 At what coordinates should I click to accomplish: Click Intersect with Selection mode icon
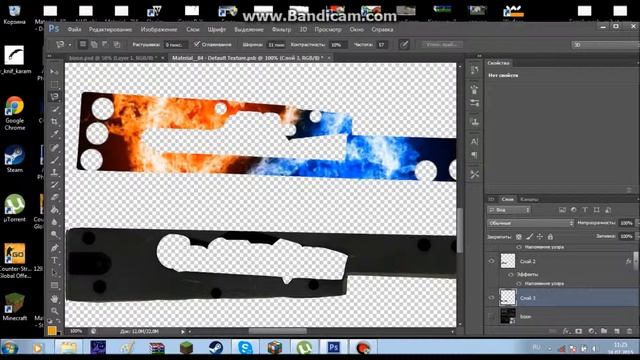[x=117, y=44]
